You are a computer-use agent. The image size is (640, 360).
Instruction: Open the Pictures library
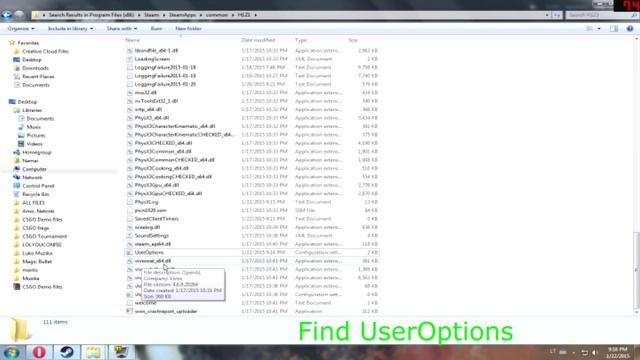[x=36, y=136]
